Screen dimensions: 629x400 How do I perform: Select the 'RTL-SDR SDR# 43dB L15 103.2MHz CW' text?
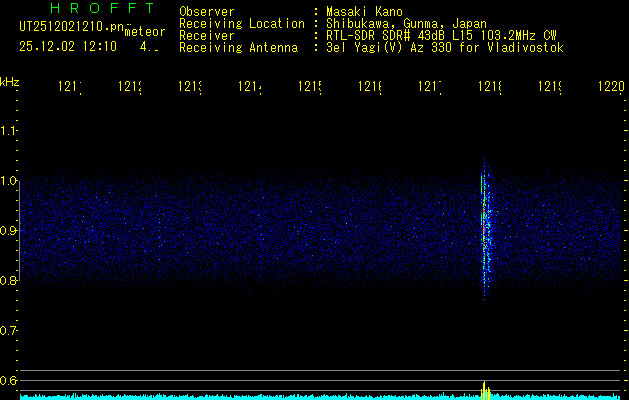441,36
